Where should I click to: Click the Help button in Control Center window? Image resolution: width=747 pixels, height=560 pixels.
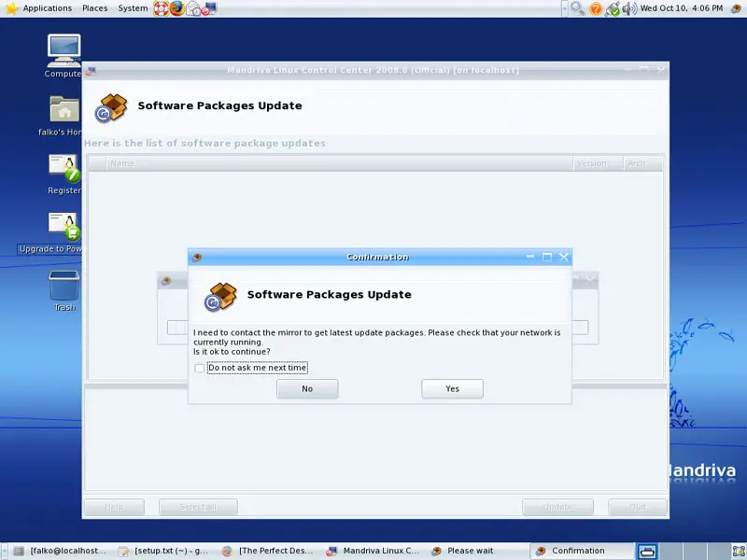[x=114, y=507]
